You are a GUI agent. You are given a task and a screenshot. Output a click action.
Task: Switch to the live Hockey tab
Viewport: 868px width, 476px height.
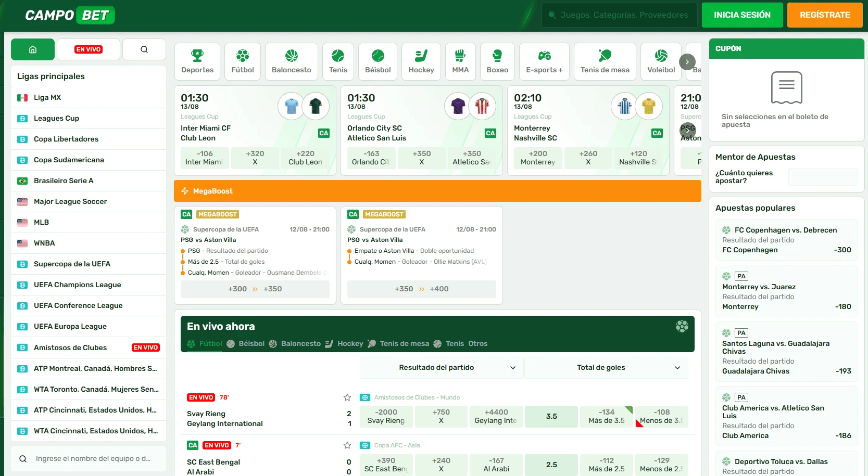coord(344,344)
